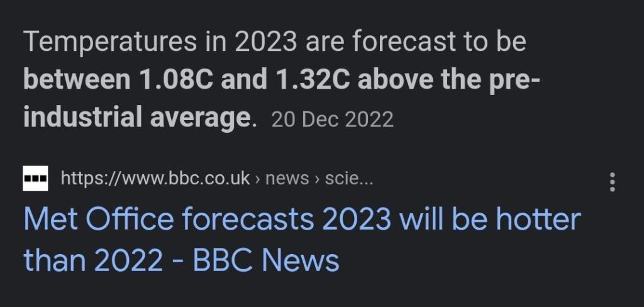Screen dimensions: 644x307
Task: Click 'than 2022' in the headline link
Action: tap(91, 260)
